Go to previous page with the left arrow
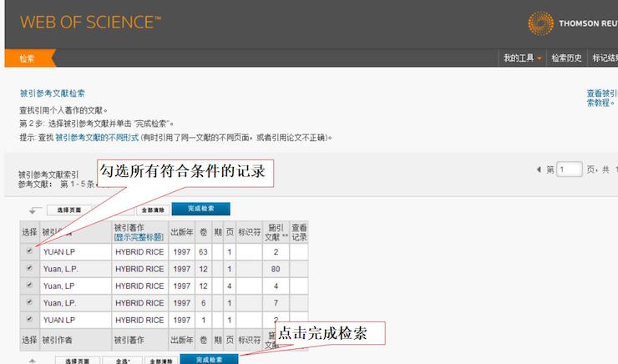 (539, 169)
